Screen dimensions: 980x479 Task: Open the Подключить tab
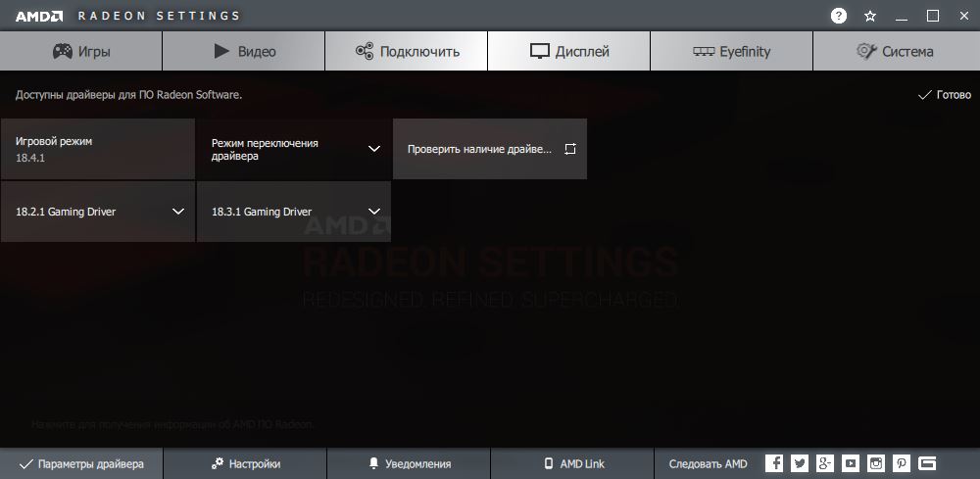tap(407, 51)
